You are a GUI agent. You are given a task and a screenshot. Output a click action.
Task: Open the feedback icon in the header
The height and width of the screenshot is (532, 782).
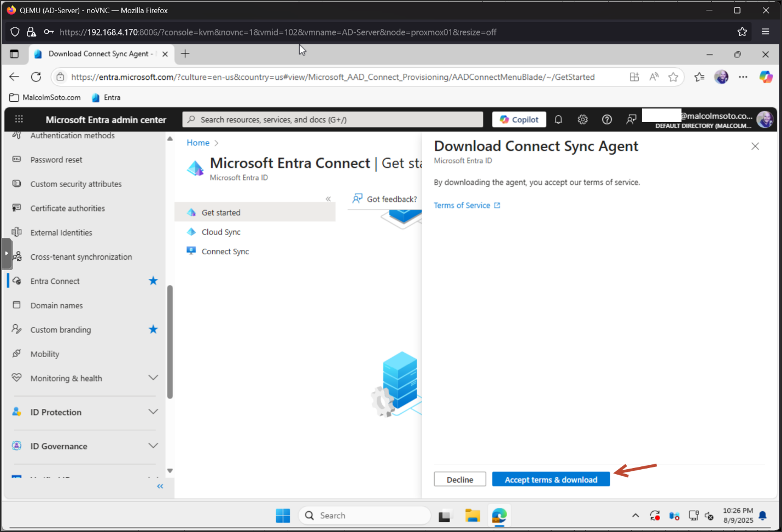click(631, 120)
